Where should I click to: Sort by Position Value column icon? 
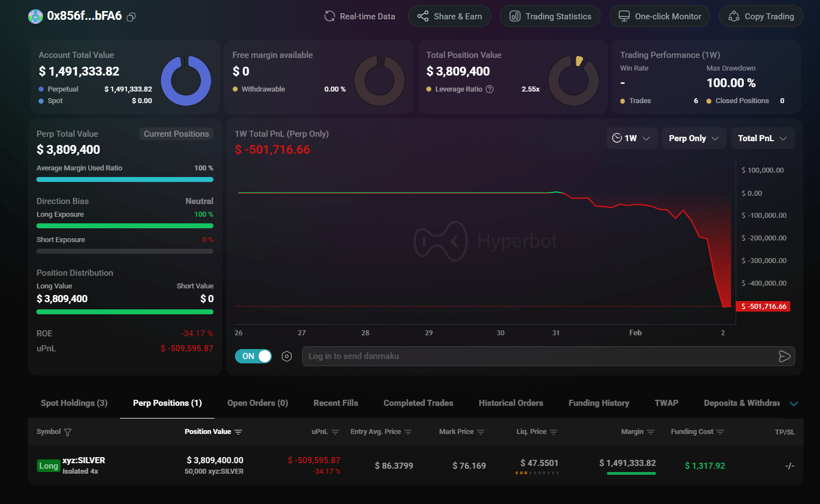238,432
